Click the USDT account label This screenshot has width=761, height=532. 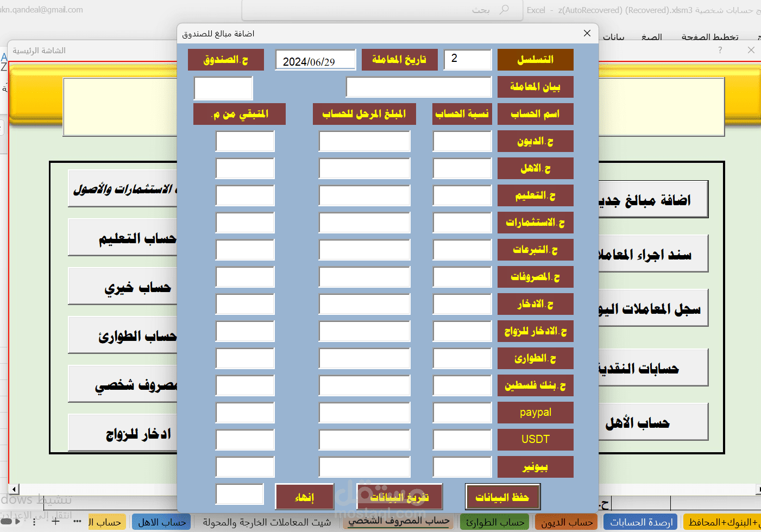click(x=536, y=440)
